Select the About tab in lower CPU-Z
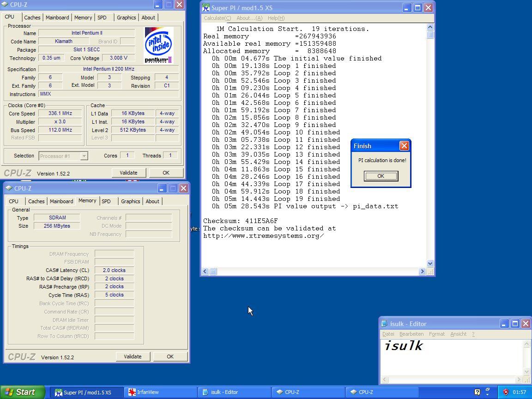The height and width of the screenshot is (399, 532). pos(152,201)
